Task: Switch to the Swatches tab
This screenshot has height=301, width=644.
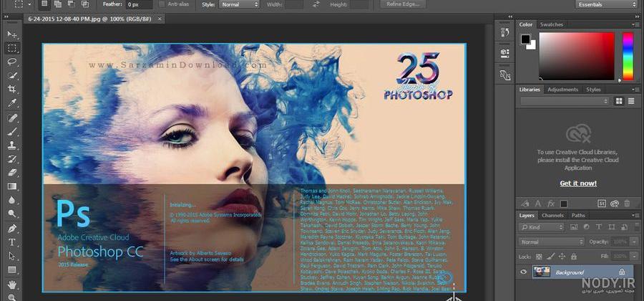Action: pyautogui.click(x=551, y=24)
